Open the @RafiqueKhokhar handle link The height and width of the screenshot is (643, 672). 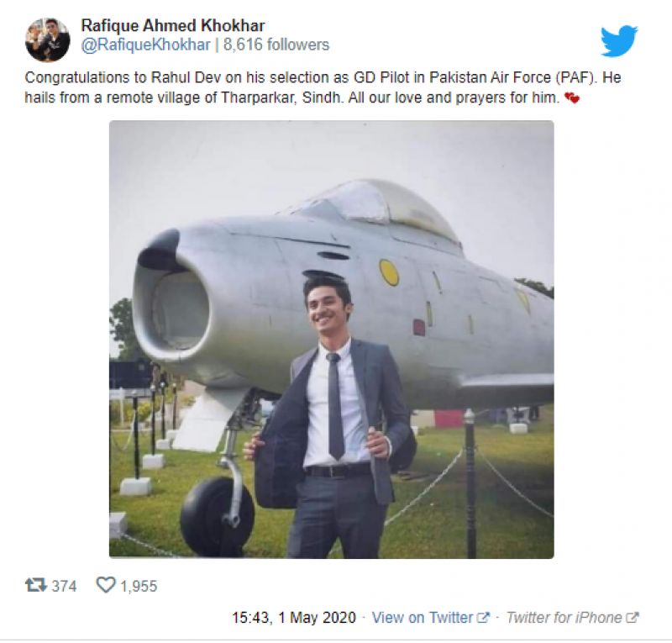click(x=145, y=45)
